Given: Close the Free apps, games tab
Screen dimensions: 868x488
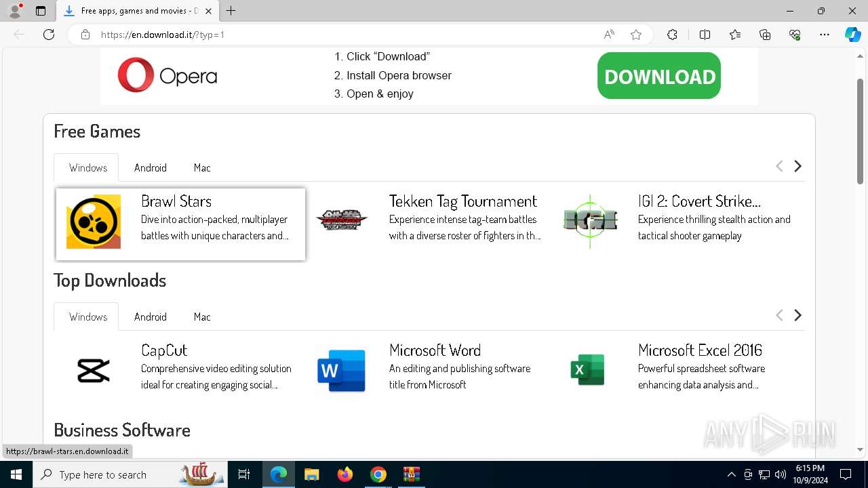Looking at the screenshot, I should pyautogui.click(x=208, y=11).
